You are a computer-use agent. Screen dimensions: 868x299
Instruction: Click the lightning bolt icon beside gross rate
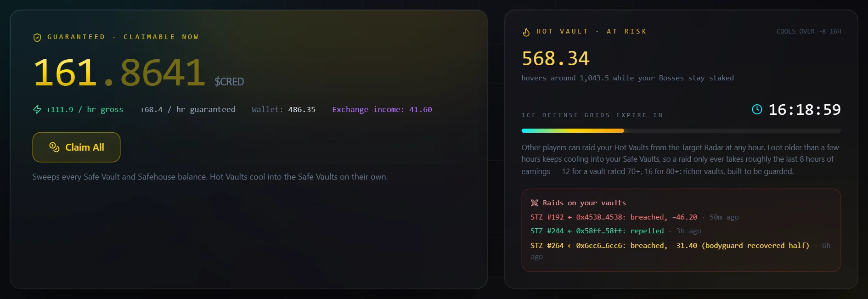pos(37,109)
